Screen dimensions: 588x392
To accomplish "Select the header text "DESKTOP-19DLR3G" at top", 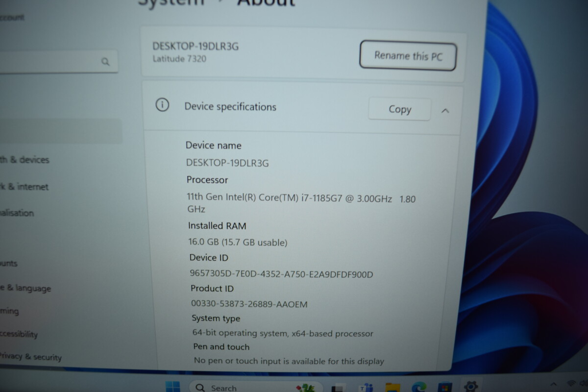I will pos(196,47).
